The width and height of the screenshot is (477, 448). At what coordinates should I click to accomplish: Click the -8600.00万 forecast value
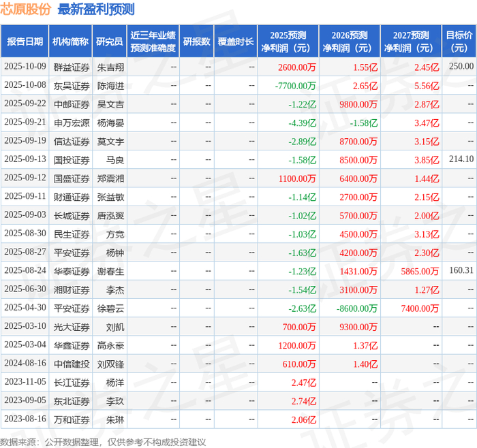point(356,308)
